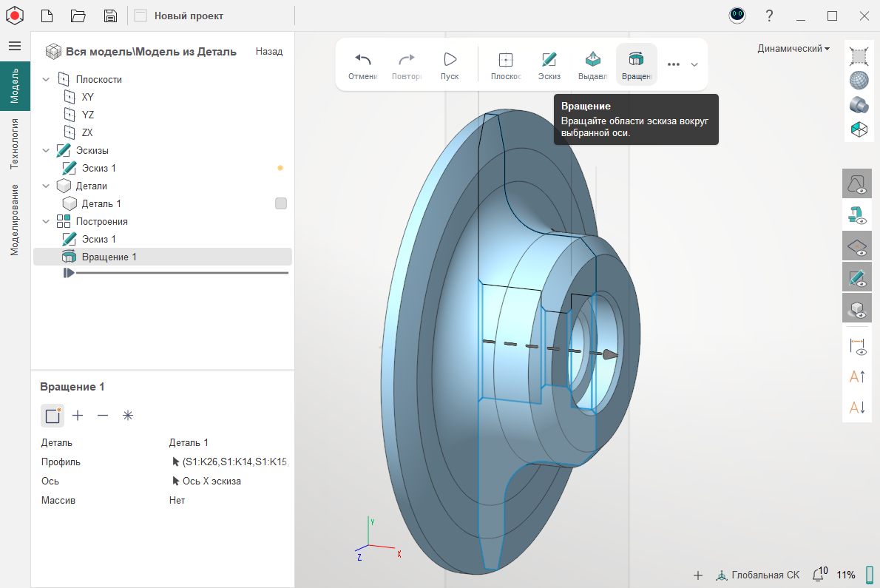Open the robot assistant icon

click(737, 16)
